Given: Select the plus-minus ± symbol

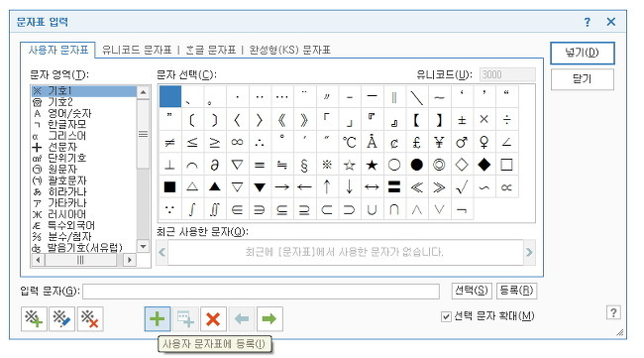Looking at the screenshot, I should click(462, 120).
